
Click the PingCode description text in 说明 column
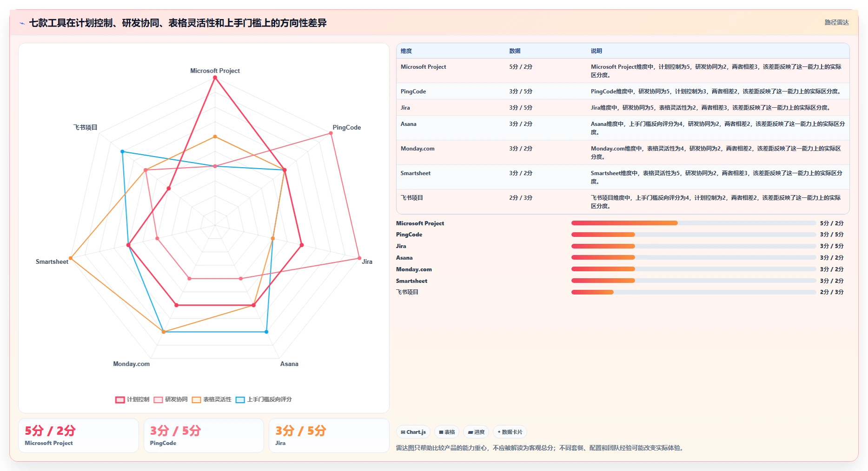(x=716, y=92)
